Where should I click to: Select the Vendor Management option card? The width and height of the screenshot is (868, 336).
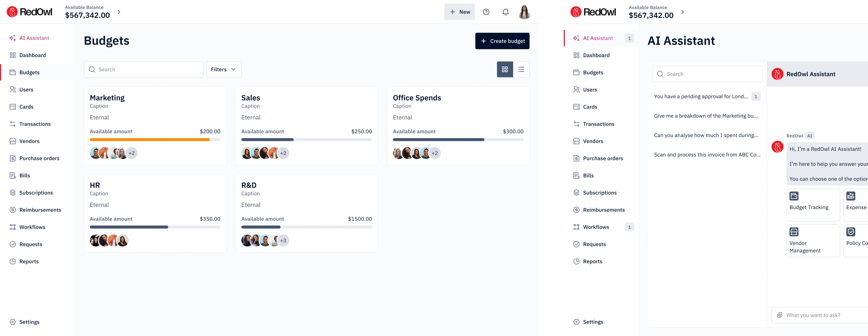pos(813,241)
